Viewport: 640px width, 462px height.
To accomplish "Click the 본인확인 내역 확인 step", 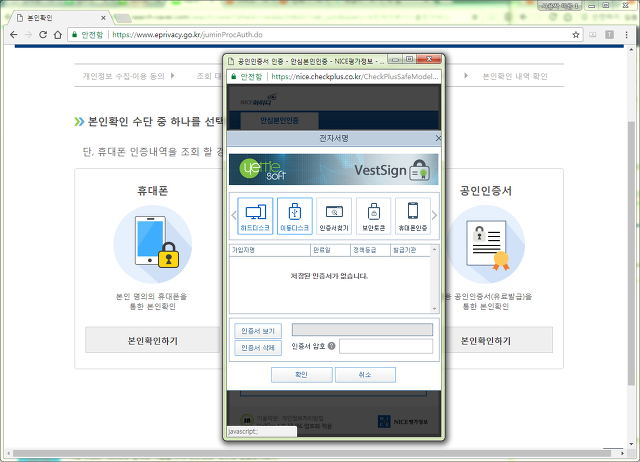I will pyautogui.click(x=515, y=76).
